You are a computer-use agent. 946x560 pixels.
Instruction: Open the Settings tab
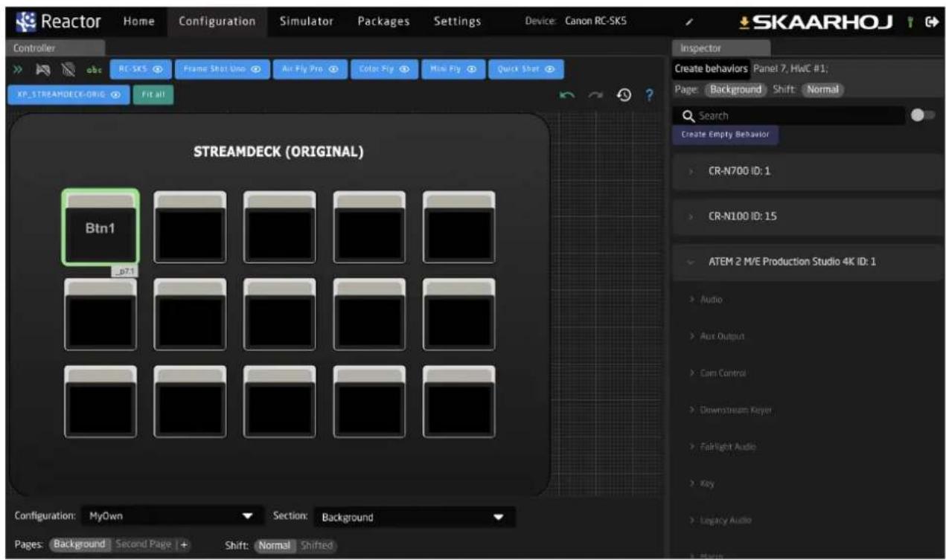coord(457,21)
